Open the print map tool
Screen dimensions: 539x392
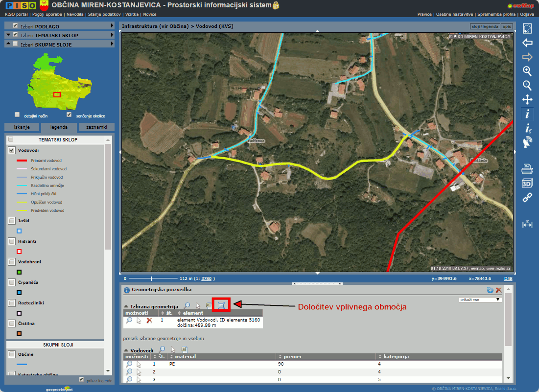click(x=527, y=169)
